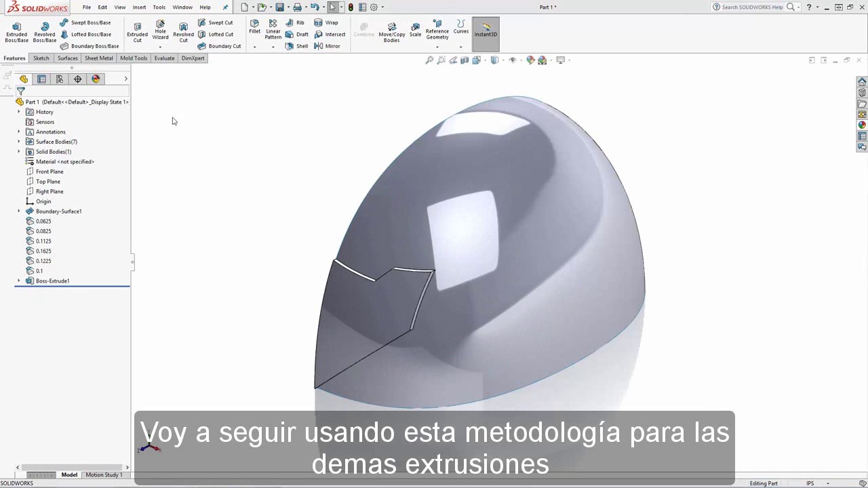Open the Insert menu
Viewport: 868px width, 488px height.
[x=139, y=7]
